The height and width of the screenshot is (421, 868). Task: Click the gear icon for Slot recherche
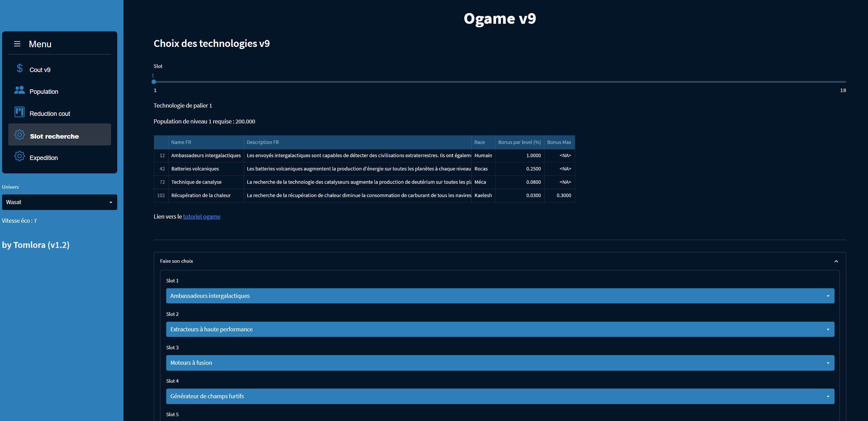tap(19, 134)
